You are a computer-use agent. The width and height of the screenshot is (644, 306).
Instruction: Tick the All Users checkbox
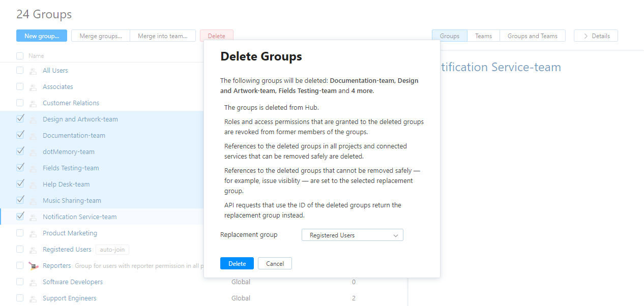click(20, 70)
